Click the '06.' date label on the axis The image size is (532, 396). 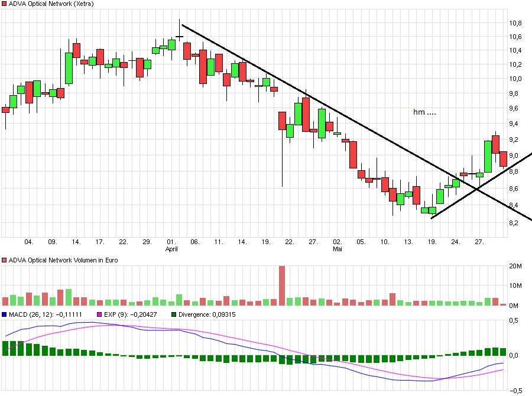tap(194, 242)
